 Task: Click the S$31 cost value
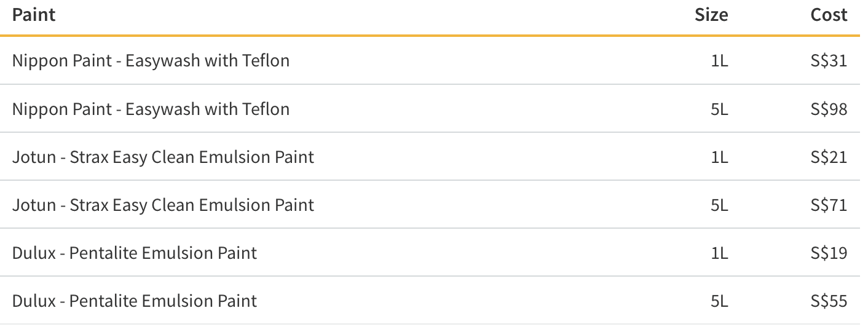click(829, 61)
